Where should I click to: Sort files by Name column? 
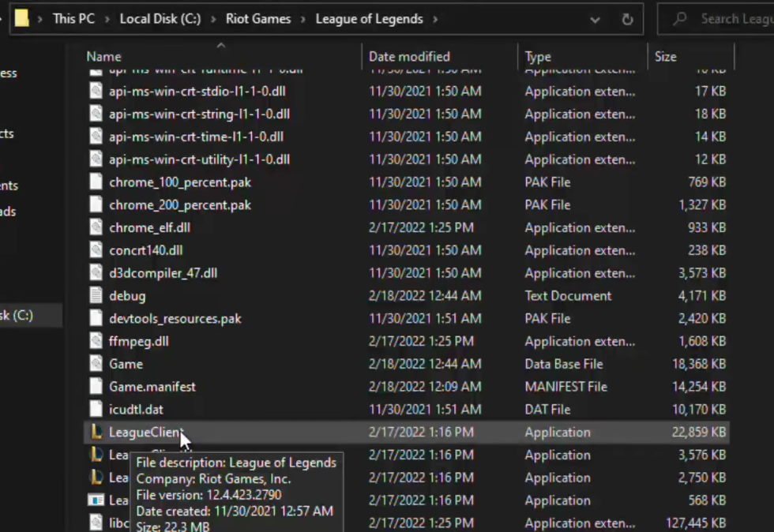(x=103, y=57)
